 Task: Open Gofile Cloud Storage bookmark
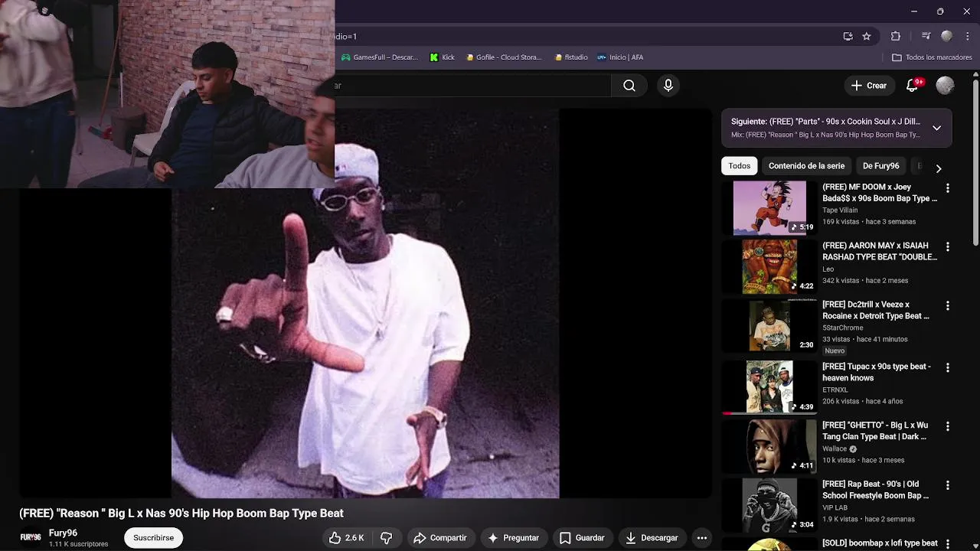[504, 57]
